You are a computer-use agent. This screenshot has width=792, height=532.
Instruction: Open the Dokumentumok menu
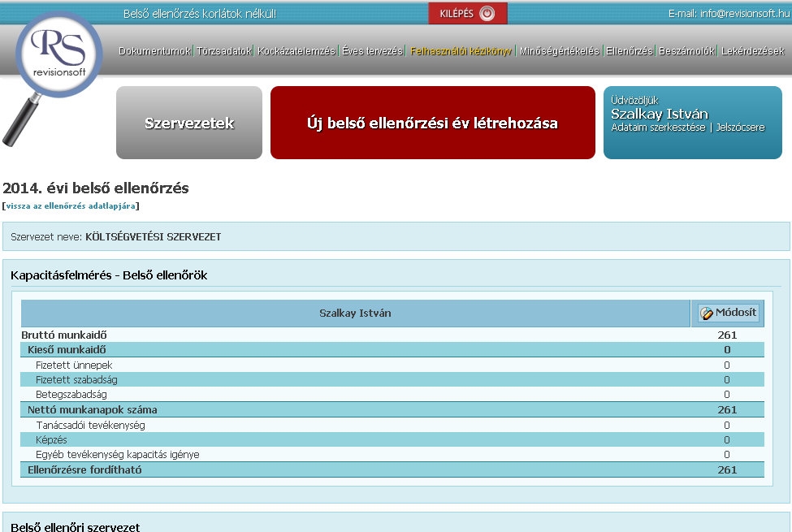154,51
